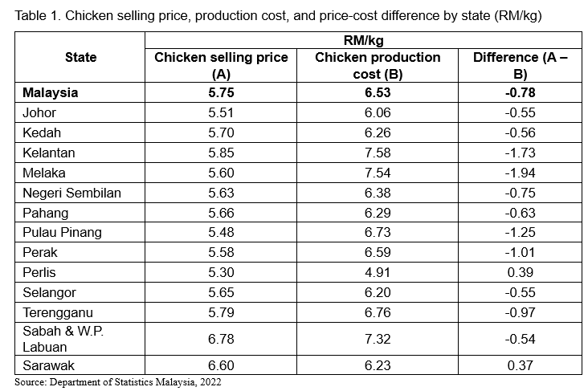Select Perlis's positive difference 0.39
The height and width of the screenshot is (391, 588).
pos(521,272)
